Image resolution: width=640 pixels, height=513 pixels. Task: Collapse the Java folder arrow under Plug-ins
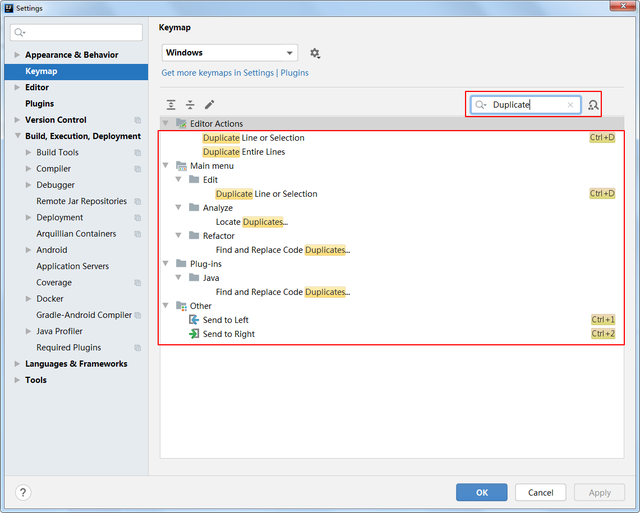tap(178, 278)
